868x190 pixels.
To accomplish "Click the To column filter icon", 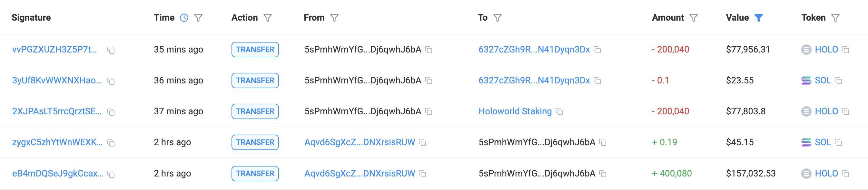I will [x=497, y=18].
